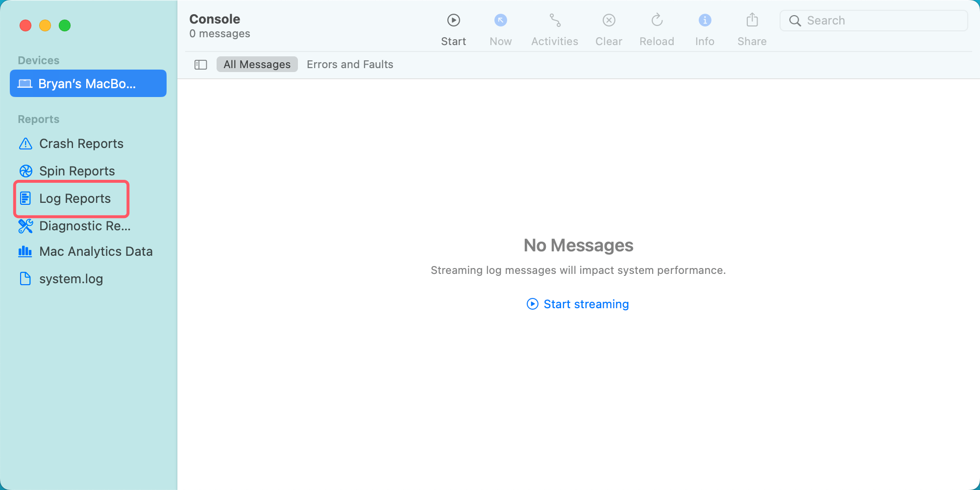
Task: Open system.log file in sidebar
Action: [x=71, y=279]
